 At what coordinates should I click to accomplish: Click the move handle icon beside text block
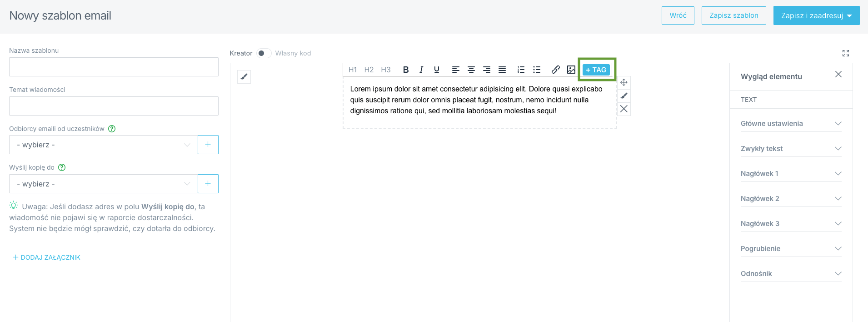[624, 82]
